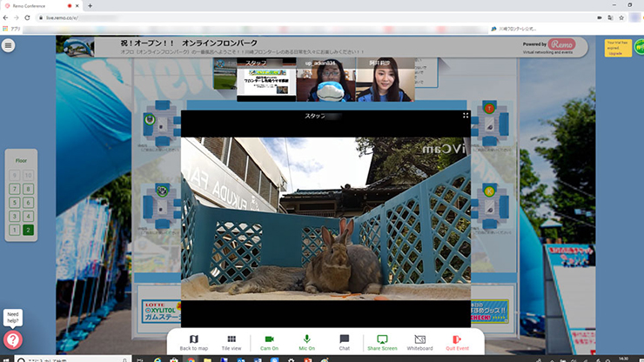644x362 pixels.
Task: Go to Floor 6
Action: [29, 203]
